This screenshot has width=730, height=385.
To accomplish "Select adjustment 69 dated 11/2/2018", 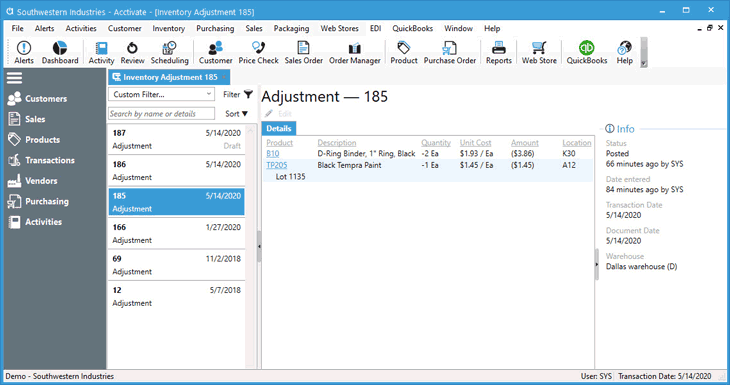I will coord(176,265).
